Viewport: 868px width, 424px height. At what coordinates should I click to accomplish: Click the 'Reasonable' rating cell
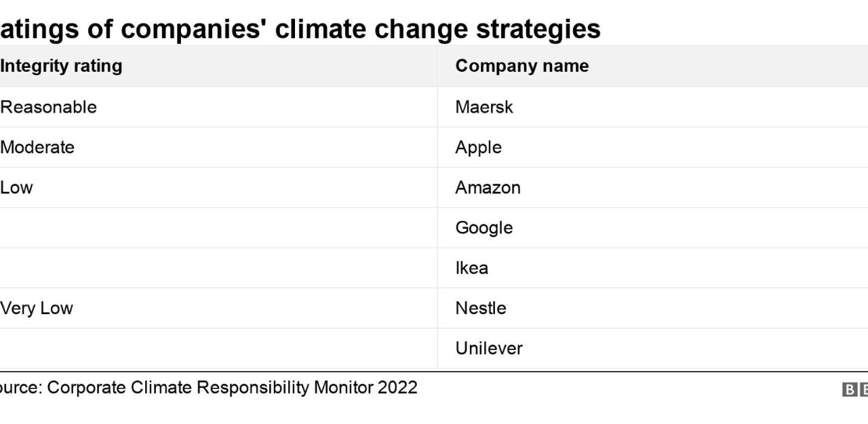[x=48, y=107]
